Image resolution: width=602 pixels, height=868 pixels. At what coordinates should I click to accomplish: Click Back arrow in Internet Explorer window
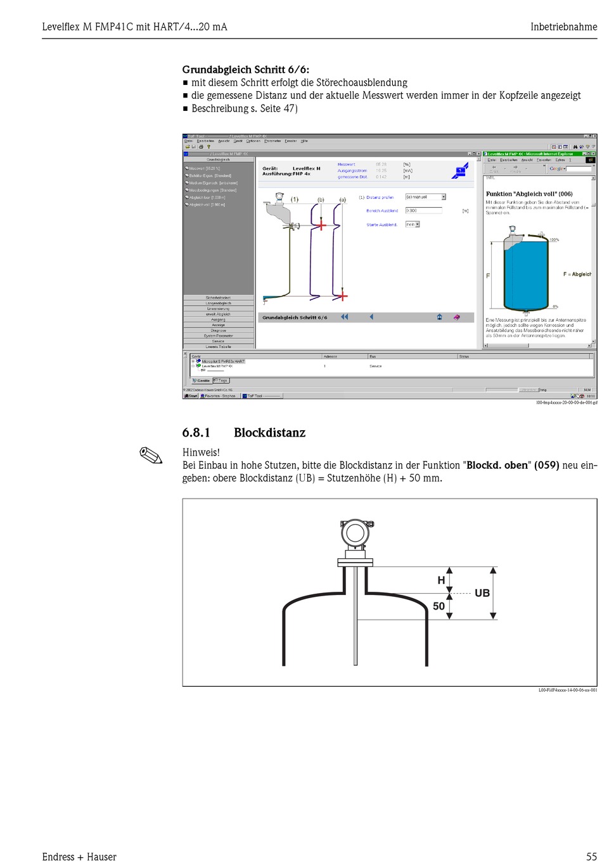pos(495,168)
